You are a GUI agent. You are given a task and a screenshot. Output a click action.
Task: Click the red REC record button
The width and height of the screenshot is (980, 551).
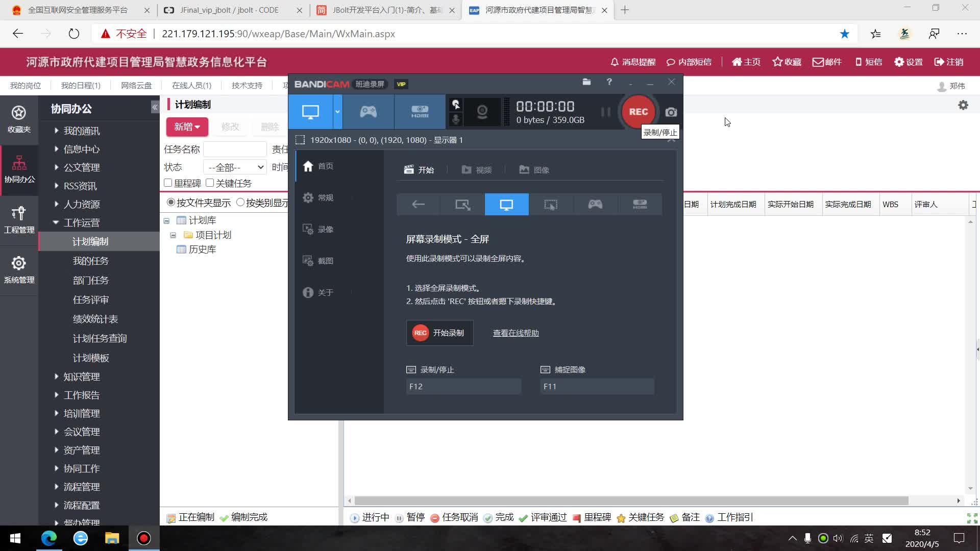[638, 112]
